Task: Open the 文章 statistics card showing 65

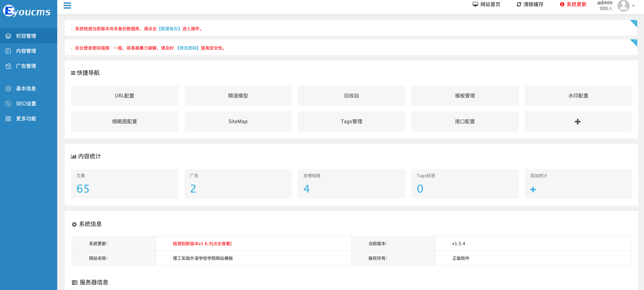Action: (x=124, y=184)
